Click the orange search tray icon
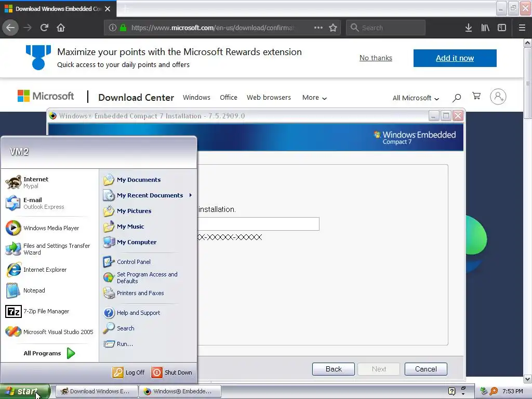 click(494, 392)
